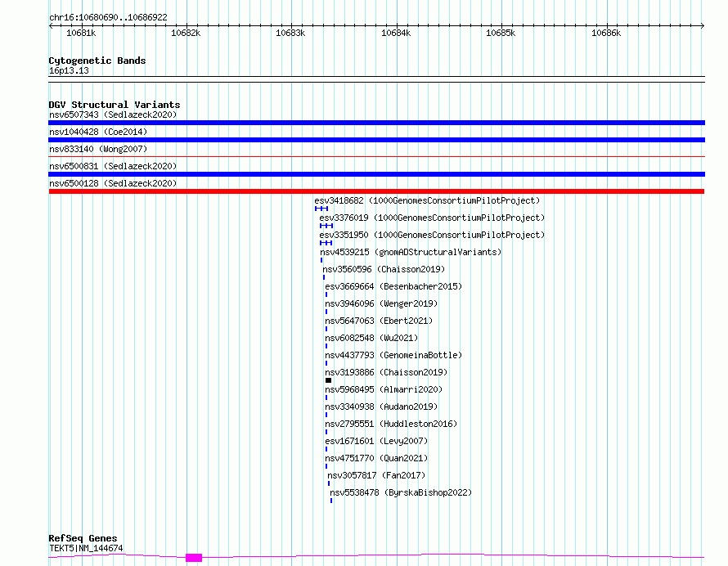Open esv3376019 1000GenomesConsortiumPilotProject label
Screen dimensions: 728x566
(432, 218)
